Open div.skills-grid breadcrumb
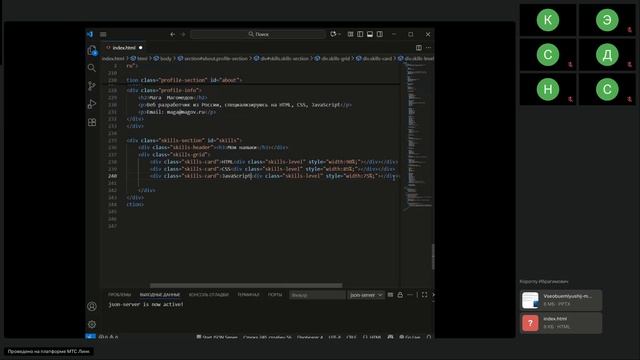 pos(332,59)
